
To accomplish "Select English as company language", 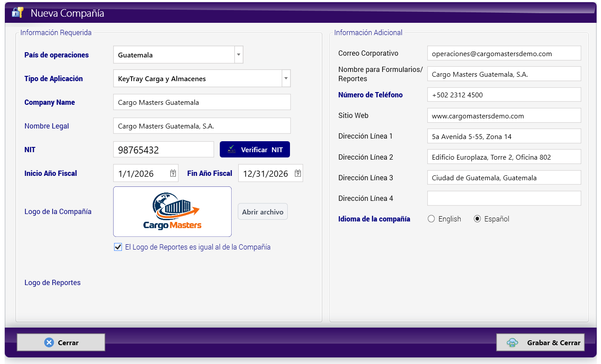I will point(431,219).
